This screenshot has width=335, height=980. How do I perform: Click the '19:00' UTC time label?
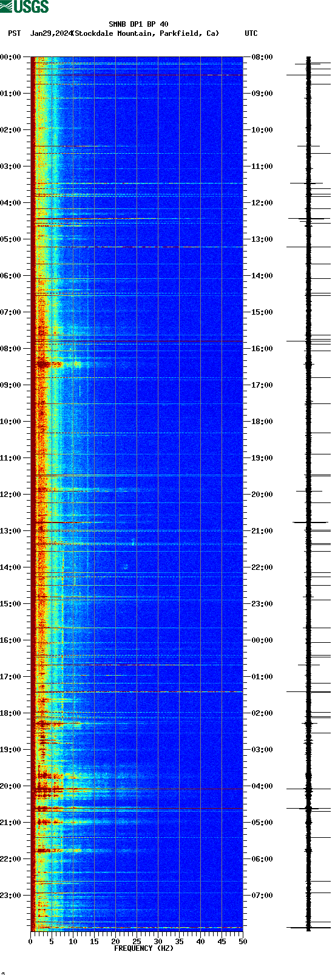point(262,458)
